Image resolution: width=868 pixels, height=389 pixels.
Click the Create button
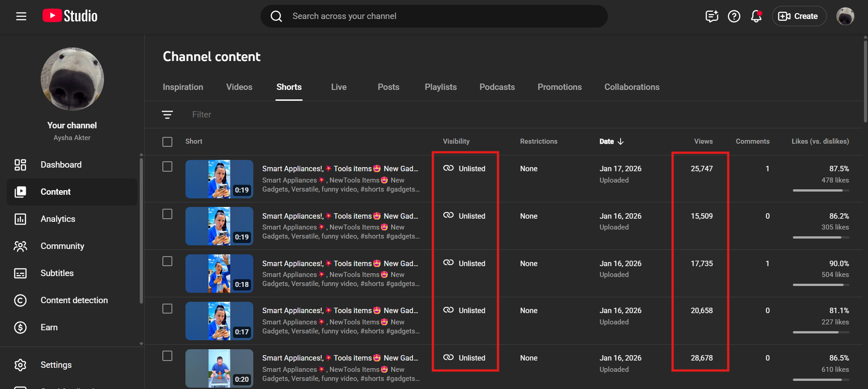coord(799,16)
